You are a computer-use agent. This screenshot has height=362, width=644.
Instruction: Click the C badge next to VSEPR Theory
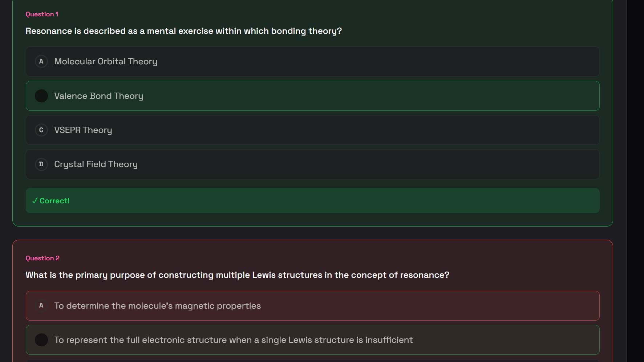coord(41,130)
